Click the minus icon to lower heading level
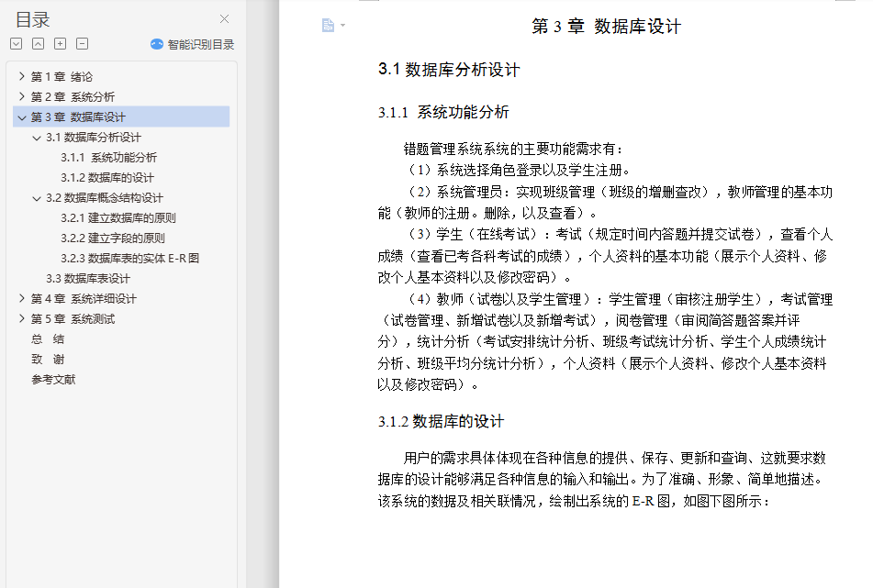Screen dimensions: 873x588 pyautogui.click(x=82, y=44)
